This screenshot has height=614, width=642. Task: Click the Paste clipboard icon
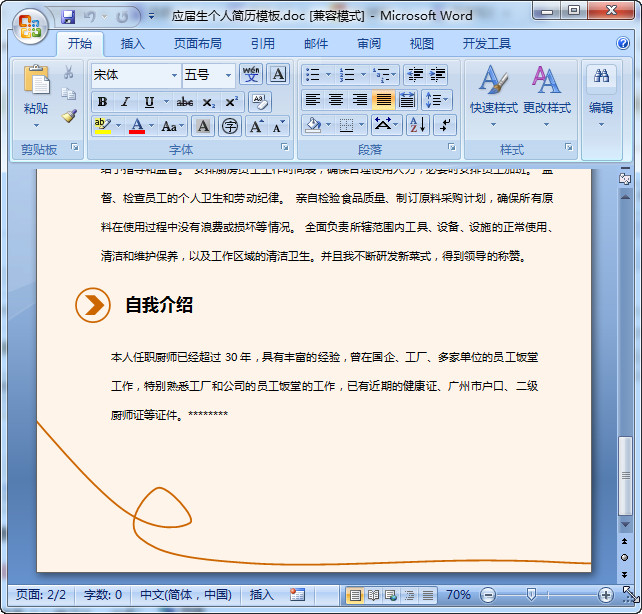36,80
